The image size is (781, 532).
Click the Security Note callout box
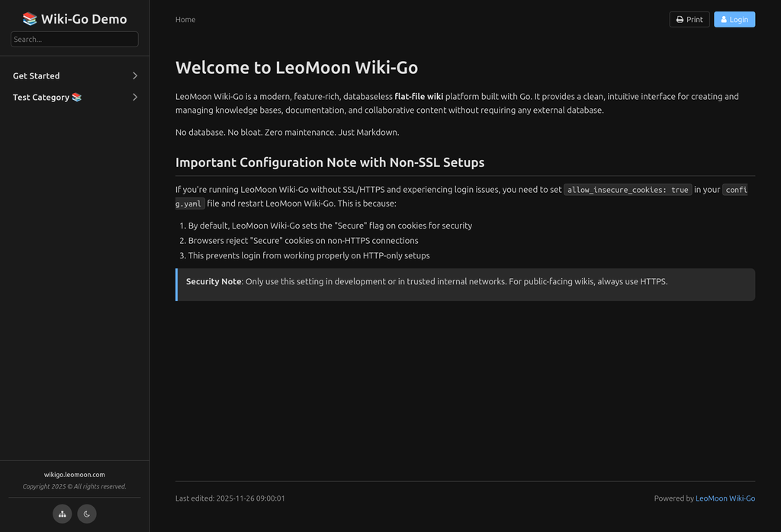coord(465,284)
